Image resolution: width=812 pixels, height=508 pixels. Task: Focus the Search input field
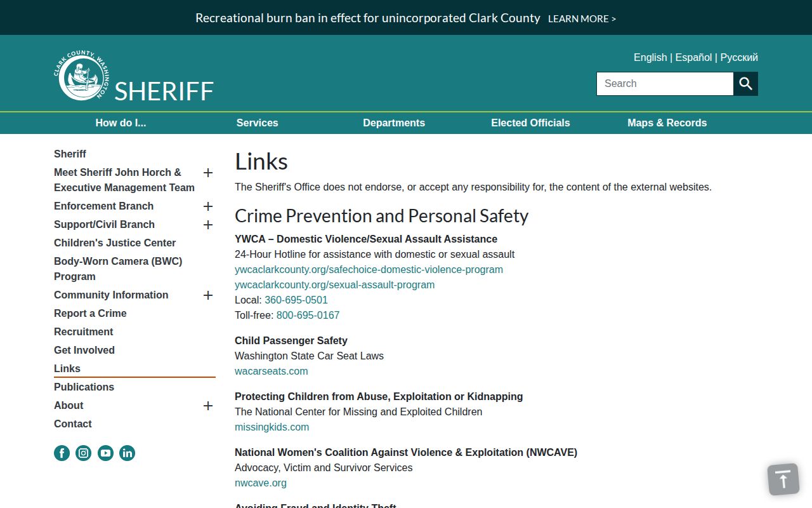665,84
